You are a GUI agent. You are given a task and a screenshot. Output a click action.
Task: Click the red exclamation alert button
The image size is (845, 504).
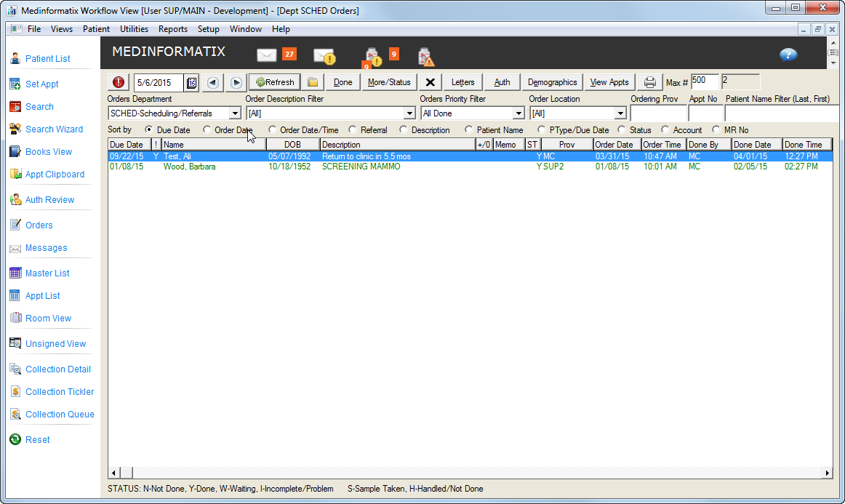point(119,82)
